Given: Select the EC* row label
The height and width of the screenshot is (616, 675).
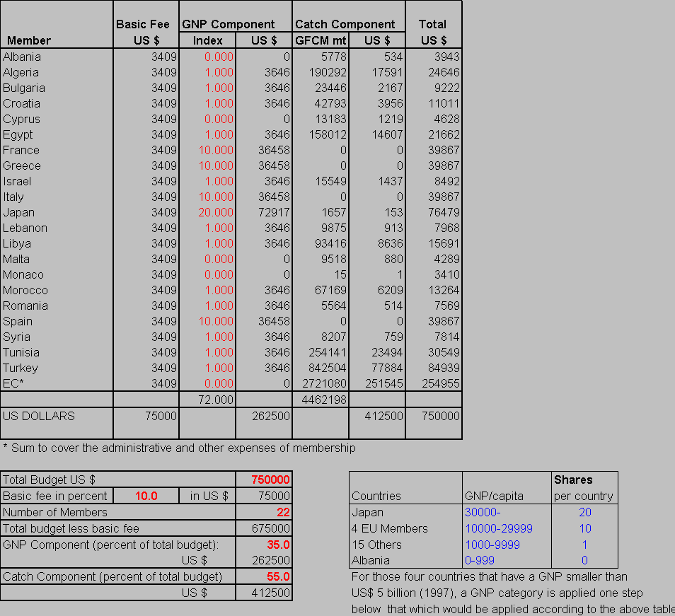Looking at the screenshot, I should 13,383.
